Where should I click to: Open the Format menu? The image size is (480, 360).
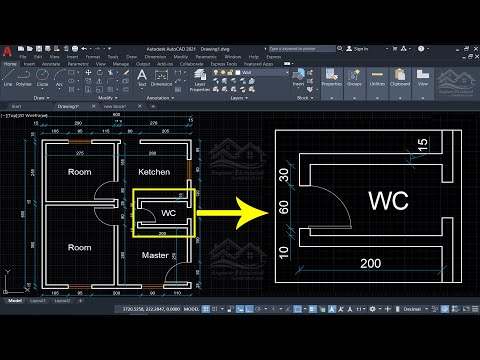click(x=93, y=57)
